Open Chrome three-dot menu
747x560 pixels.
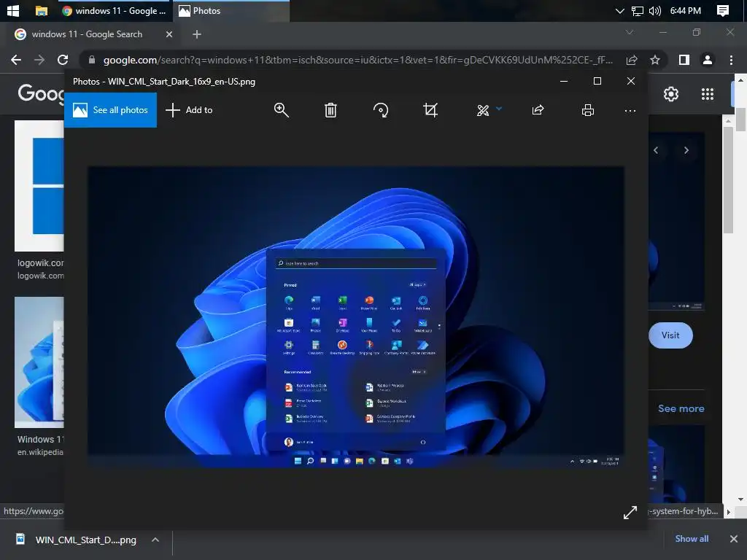[731, 60]
